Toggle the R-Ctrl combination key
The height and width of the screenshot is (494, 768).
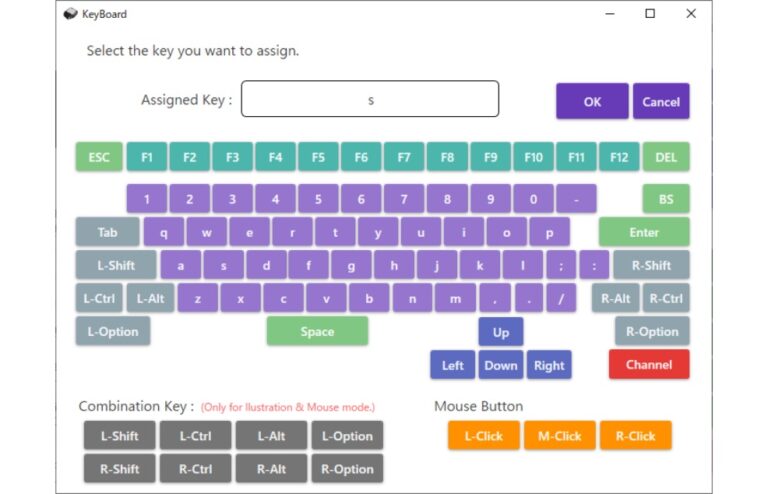195,469
